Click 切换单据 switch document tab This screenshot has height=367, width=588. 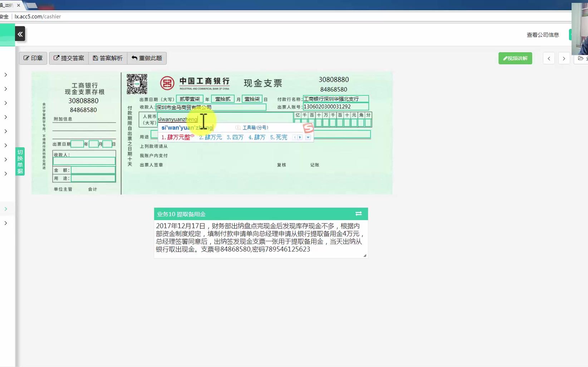(20, 162)
